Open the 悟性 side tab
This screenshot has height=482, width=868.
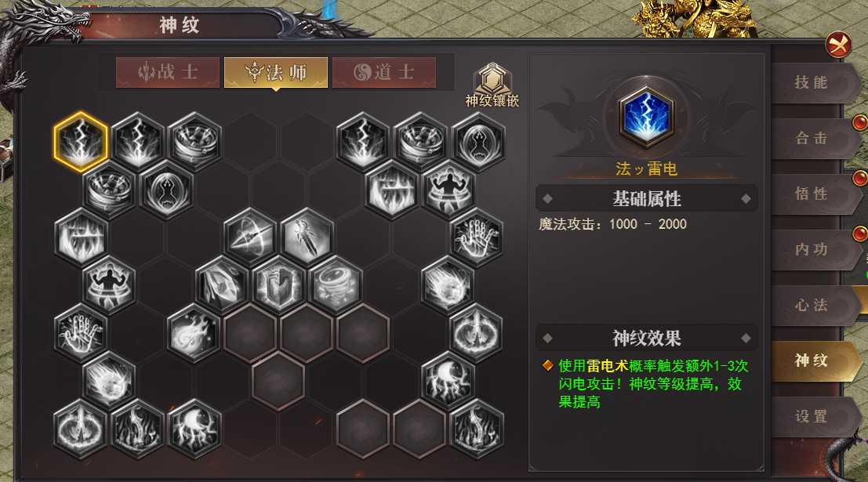click(815, 194)
